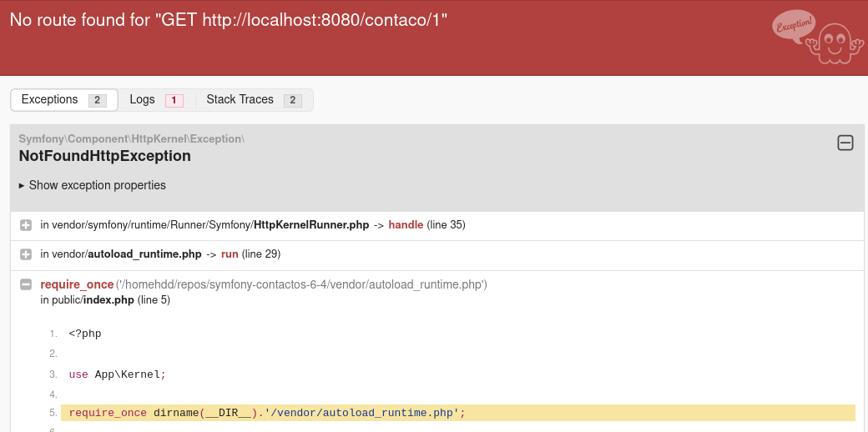Select the run method name
The height and width of the screenshot is (432, 868).
[x=230, y=254]
